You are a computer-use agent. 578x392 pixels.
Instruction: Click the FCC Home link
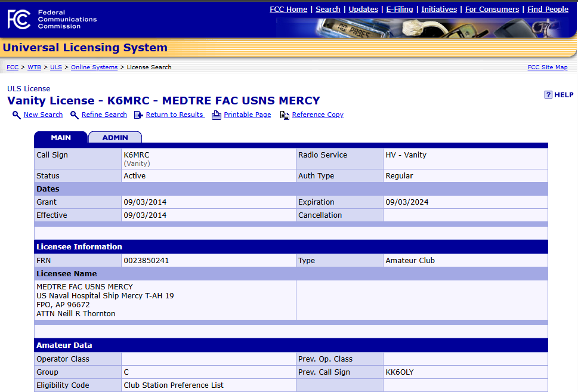[x=288, y=9]
